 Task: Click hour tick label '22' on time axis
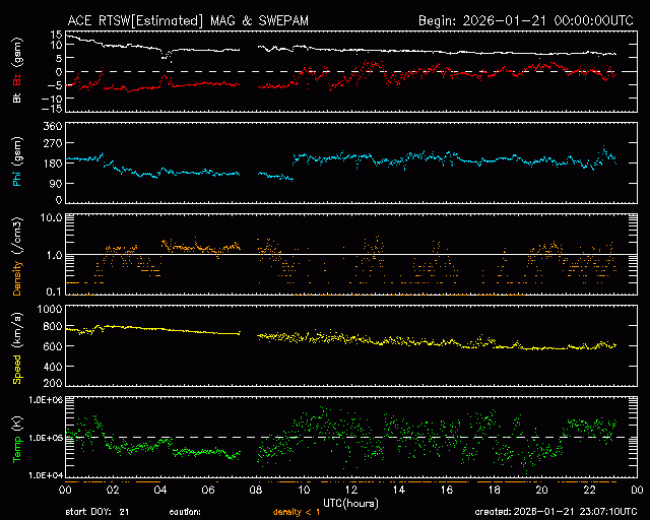(589, 490)
